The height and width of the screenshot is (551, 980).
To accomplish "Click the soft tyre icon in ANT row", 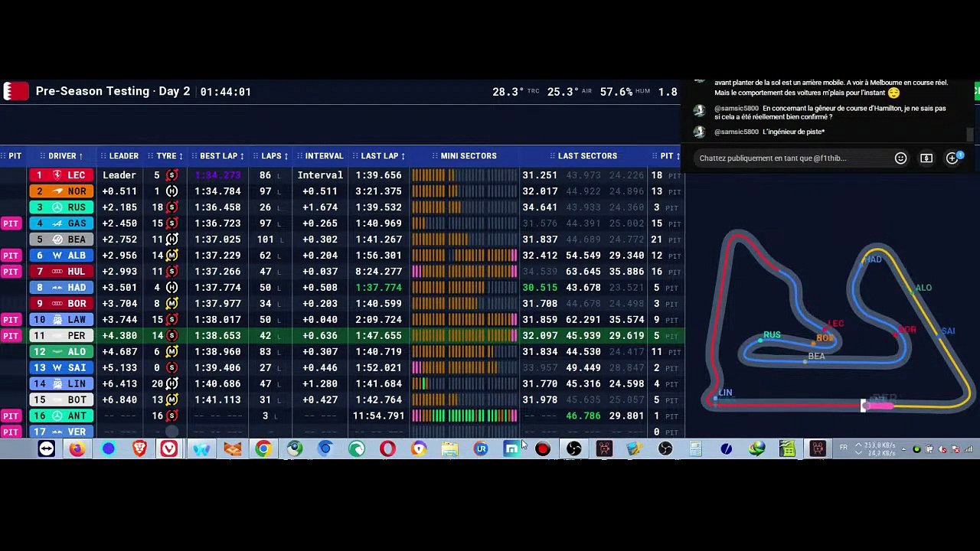I will point(171,416).
